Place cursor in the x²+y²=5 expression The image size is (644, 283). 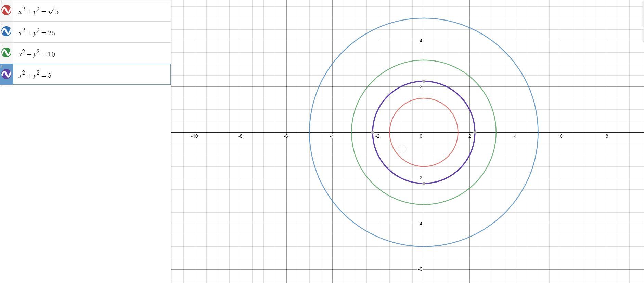(92, 75)
